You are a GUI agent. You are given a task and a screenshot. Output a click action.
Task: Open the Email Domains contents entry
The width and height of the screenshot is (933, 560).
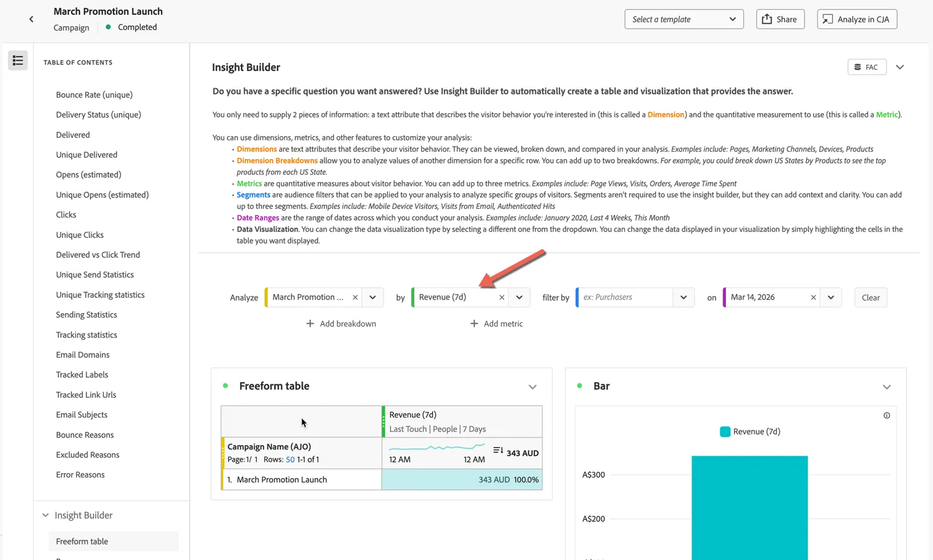click(x=83, y=355)
